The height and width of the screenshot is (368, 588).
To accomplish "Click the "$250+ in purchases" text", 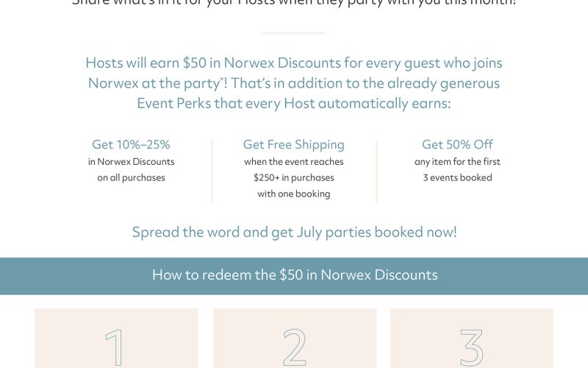I will (x=294, y=177).
